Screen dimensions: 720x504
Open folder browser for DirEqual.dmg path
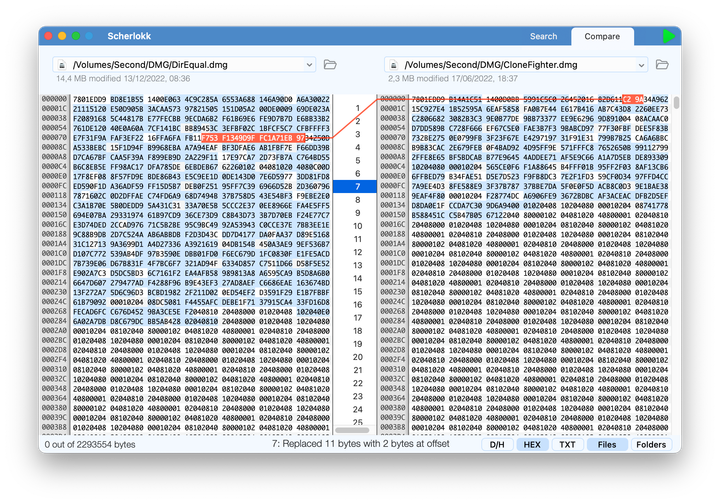330,64
